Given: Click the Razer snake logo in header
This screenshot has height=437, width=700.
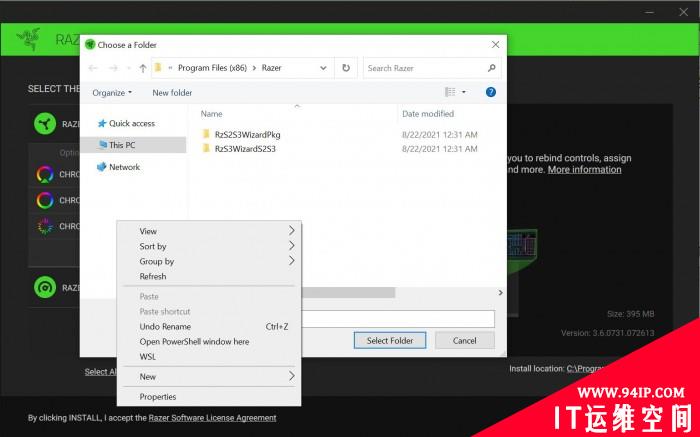Looking at the screenshot, I should tap(29, 39).
